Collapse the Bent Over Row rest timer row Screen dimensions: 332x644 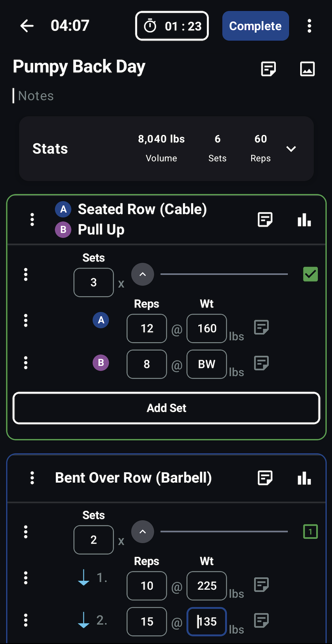[142, 532]
